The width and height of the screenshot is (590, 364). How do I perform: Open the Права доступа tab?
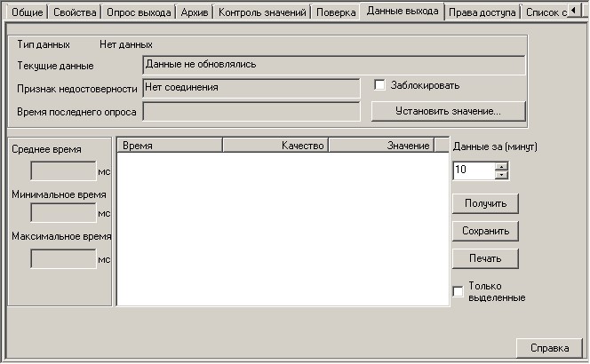pos(482,12)
